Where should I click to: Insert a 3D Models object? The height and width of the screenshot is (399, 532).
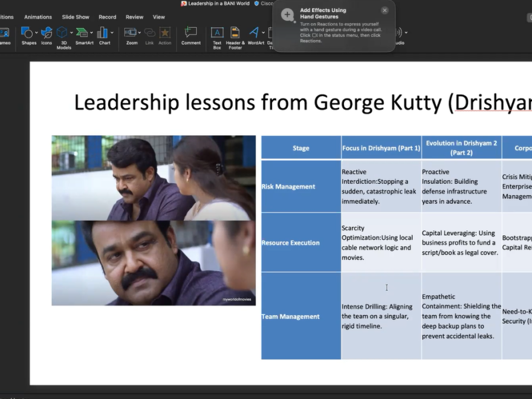point(63,38)
